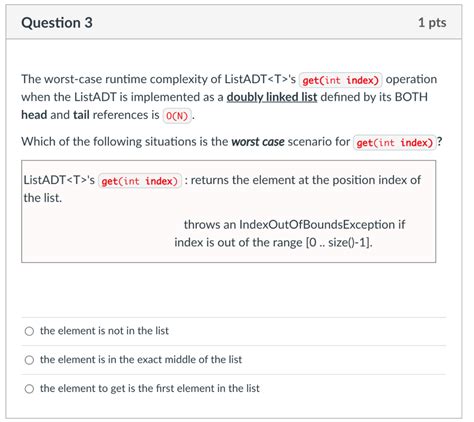Click get(int index) code before the word 'operation'
The image size is (474, 422).
341,80
